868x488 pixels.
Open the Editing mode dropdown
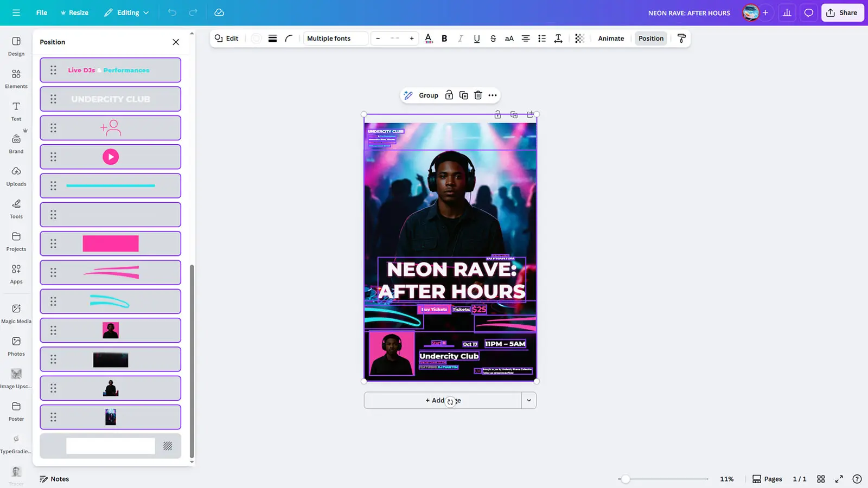[x=126, y=12]
